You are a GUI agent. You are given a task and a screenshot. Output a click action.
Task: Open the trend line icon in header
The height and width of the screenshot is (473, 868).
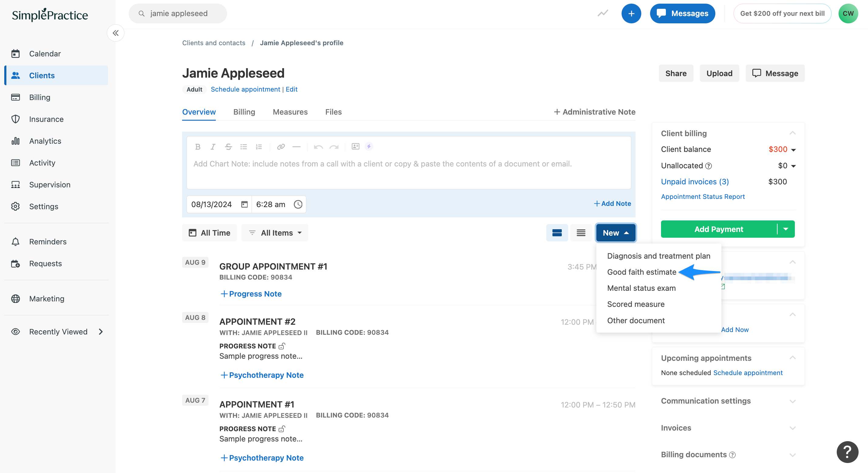(603, 13)
